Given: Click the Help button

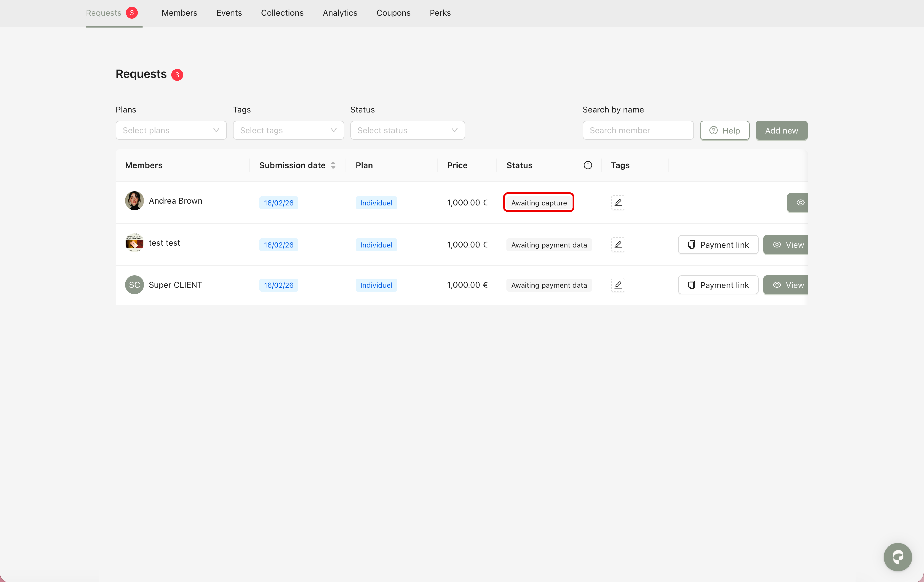Looking at the screenshot, I should [x=724, y=131].
